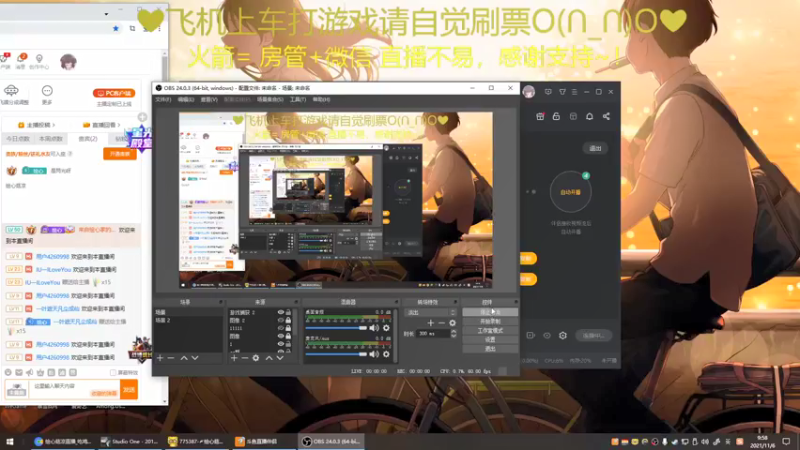Screen dimensions: 800x450
Task: Pop out the 转场特效 dock panel
Action: point(456,302)
